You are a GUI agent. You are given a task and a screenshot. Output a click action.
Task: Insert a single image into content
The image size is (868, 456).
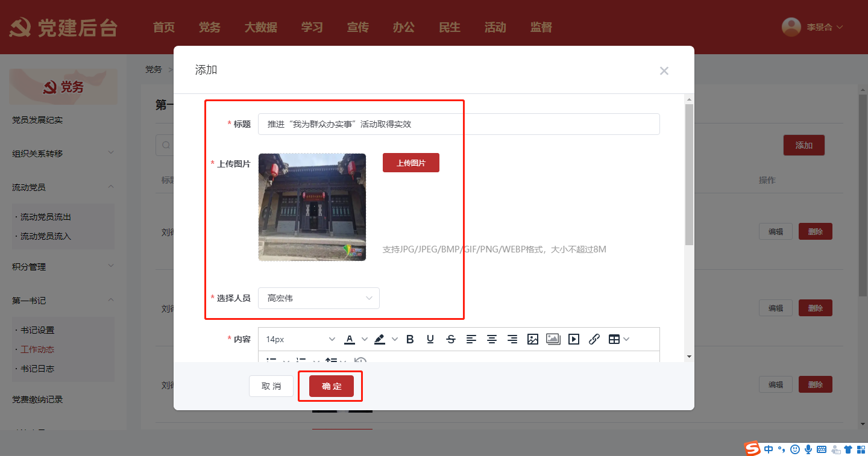pos(533,339)
